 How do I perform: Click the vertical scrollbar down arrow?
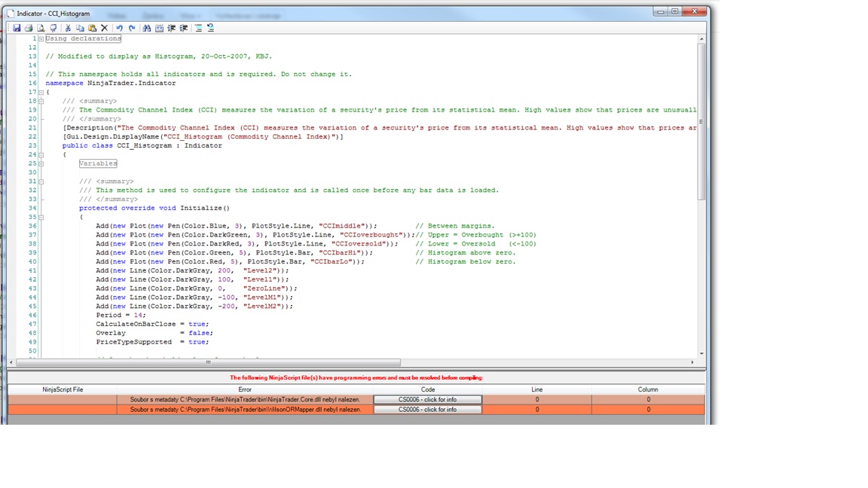[701, 353]
